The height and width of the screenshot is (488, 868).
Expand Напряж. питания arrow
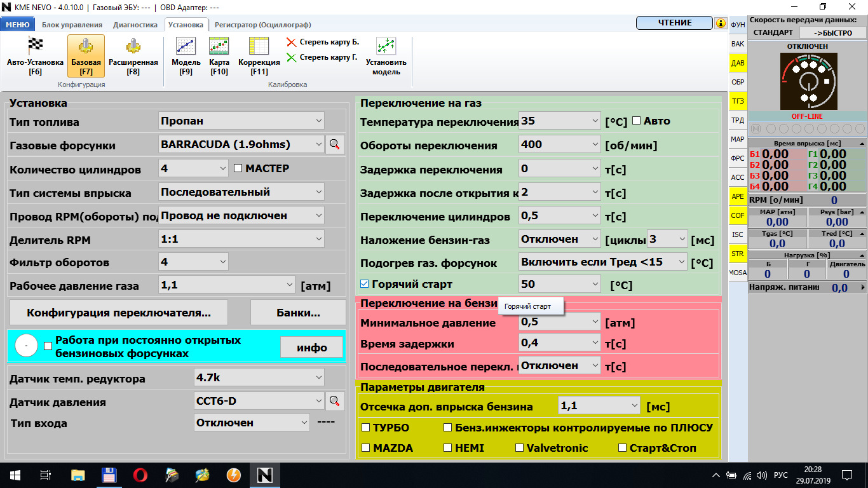click(x=863, y=288)
